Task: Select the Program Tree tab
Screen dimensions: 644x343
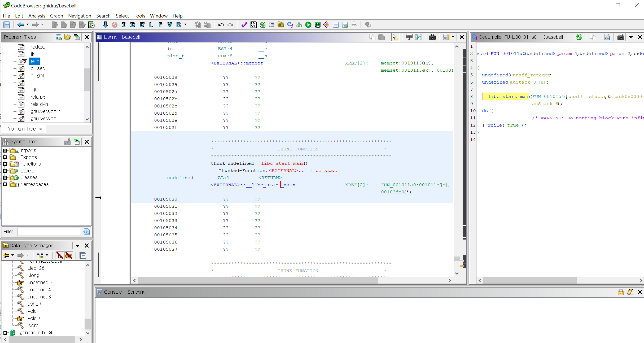Action: 21,129
